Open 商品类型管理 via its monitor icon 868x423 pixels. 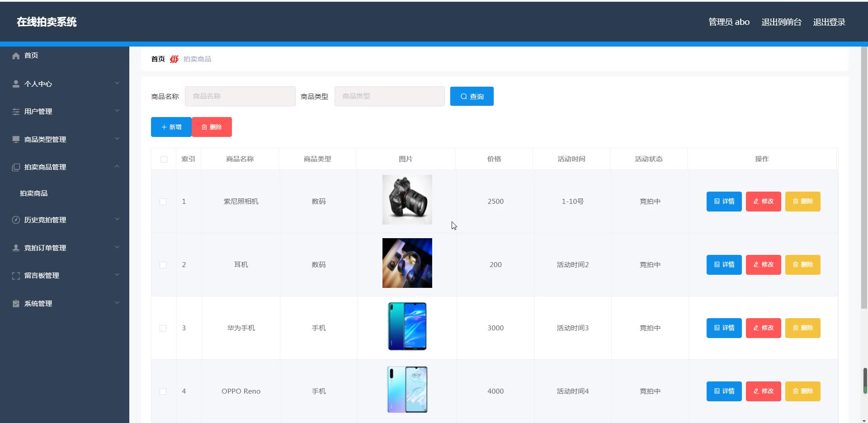pos(16,139)
